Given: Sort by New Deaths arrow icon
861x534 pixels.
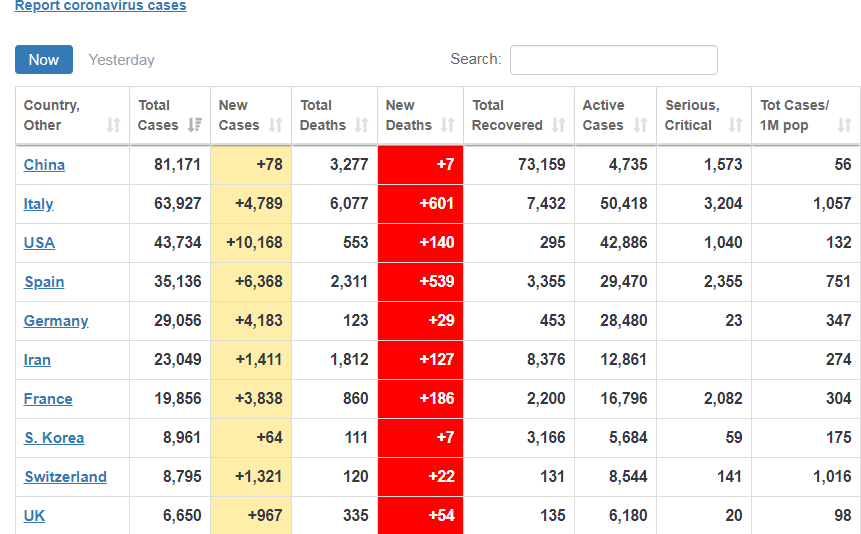Looking at the screenshot, I should pos(447,125).
